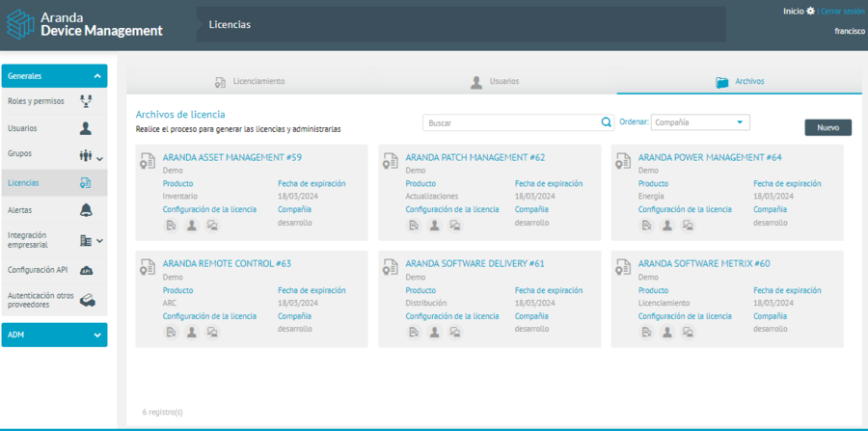Screen dimensions: 868x431
Task: Click Actualizaciones product value
Action: (432, 196)
